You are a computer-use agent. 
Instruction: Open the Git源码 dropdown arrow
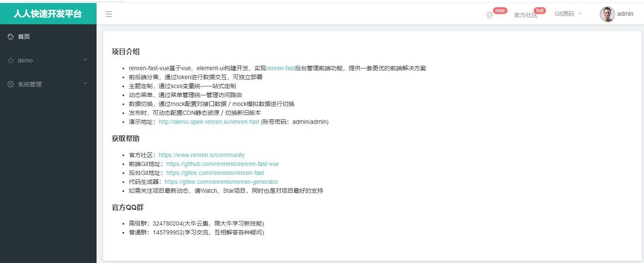pyautogui.click(x=580, y=14)
